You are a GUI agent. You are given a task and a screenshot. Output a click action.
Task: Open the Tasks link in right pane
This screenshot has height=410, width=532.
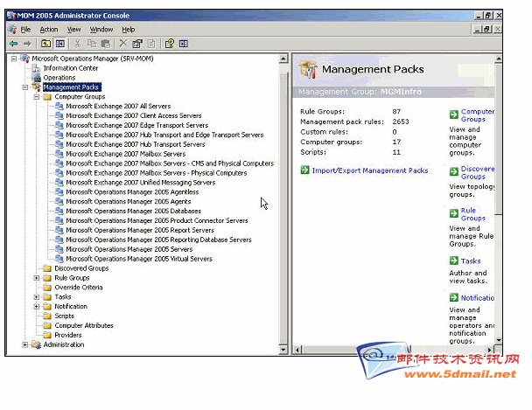click(470, 261)
